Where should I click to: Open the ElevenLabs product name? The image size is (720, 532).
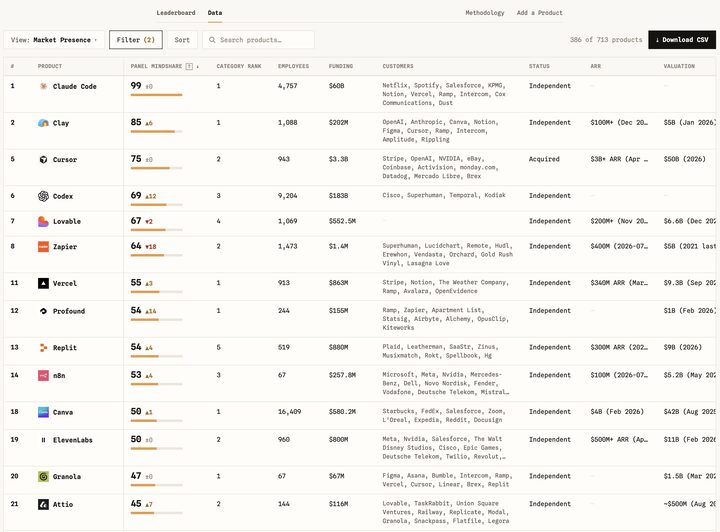[x=73, y=440]
